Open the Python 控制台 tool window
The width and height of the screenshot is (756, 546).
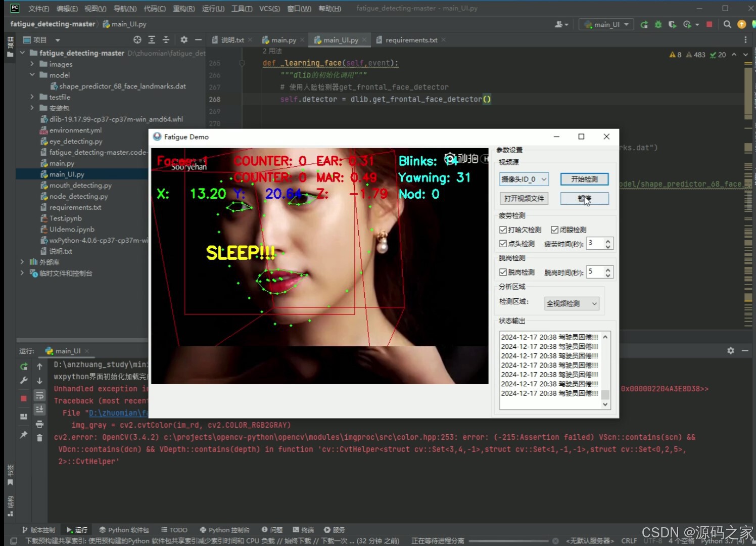click(224, 530)
